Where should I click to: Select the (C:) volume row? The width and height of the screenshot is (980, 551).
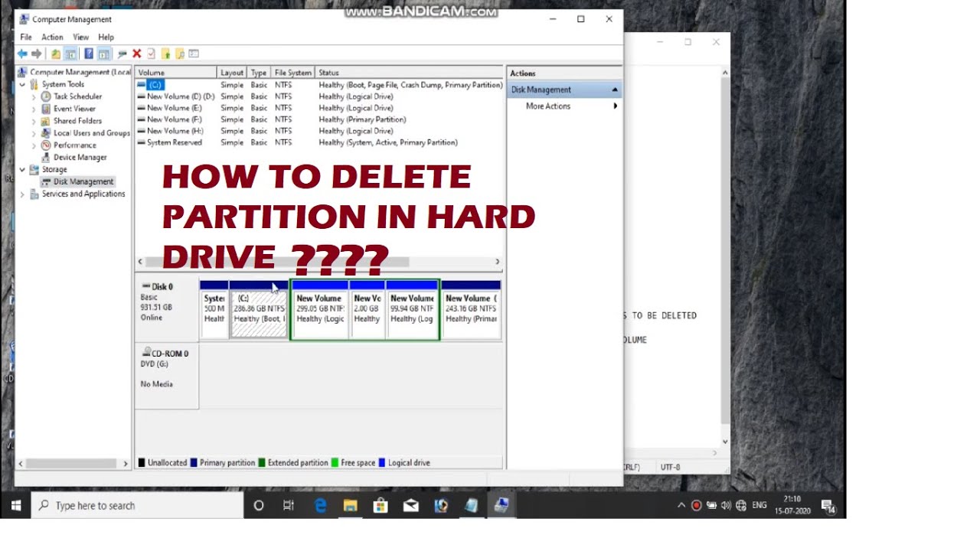319,85
